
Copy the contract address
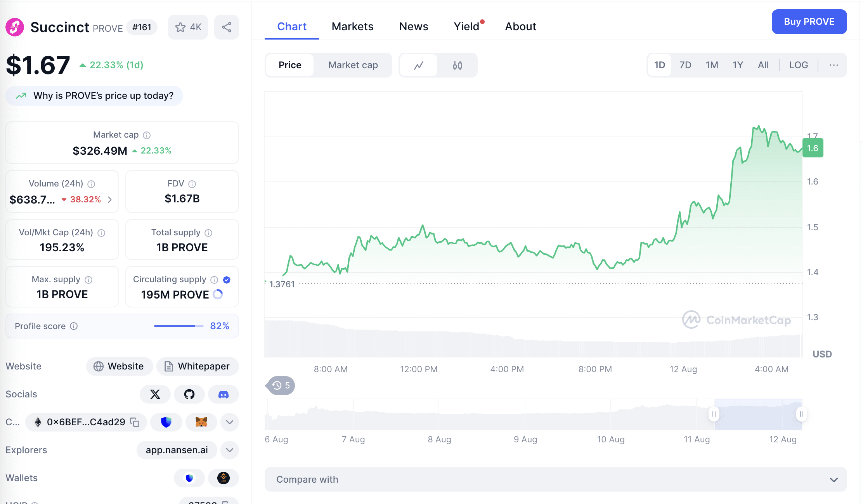135,422
